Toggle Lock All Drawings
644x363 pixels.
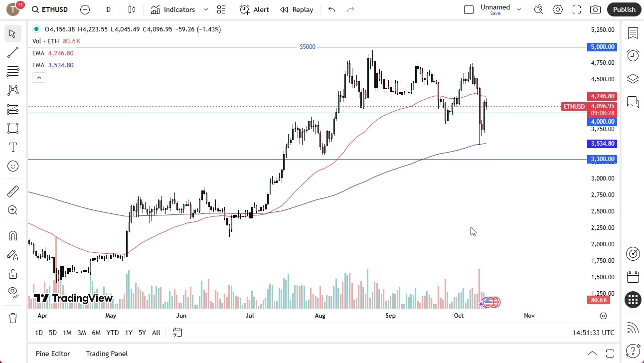(13, 274)
